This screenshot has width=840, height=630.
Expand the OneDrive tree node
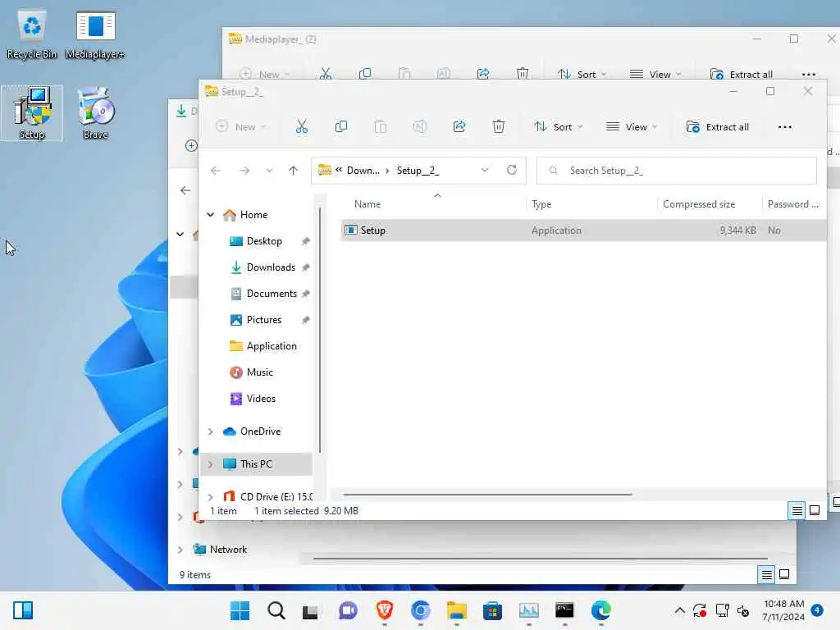click(211, 431)
